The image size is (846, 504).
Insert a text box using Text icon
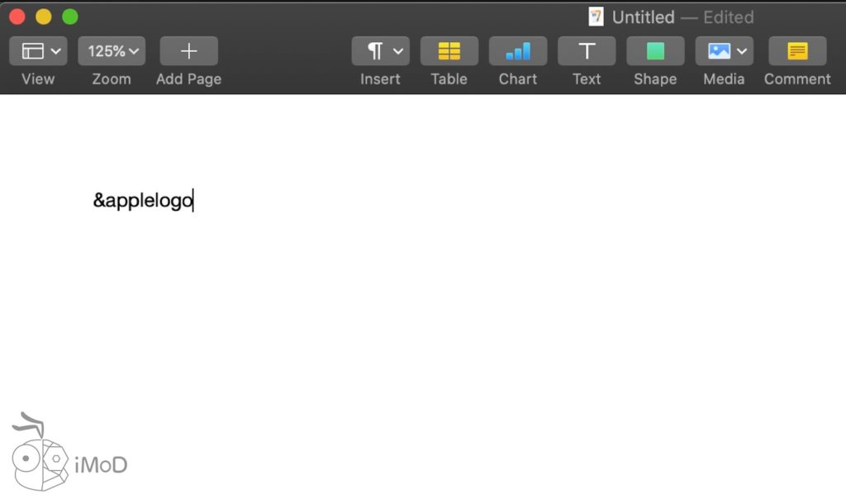[587, 51]
